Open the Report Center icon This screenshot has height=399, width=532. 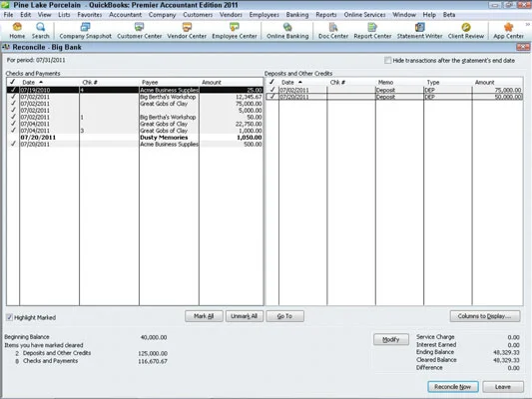(372, 31)
